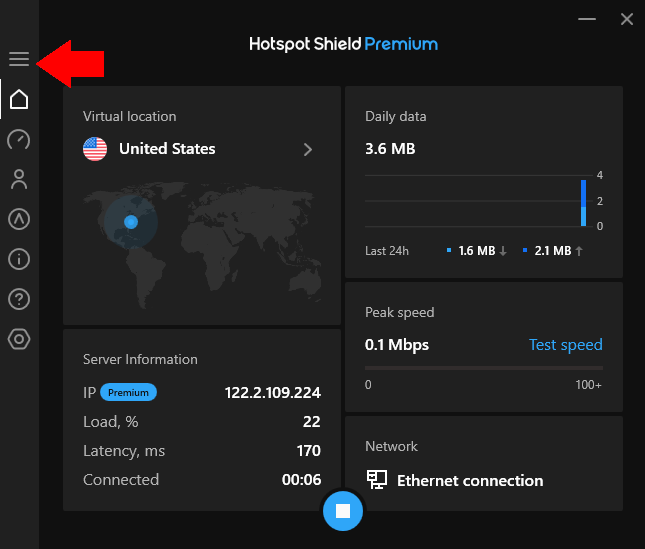Click the 3.6 MB daily data total
The width and height of the screenshot is (645, 549).
click(x=390, y=149)
